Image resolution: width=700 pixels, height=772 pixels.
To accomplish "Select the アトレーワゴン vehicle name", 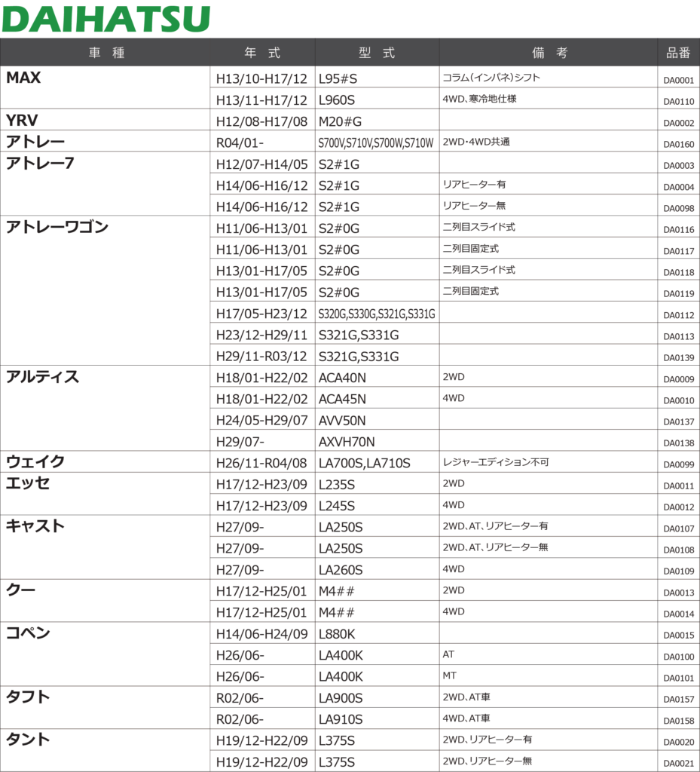I will 57,227.
